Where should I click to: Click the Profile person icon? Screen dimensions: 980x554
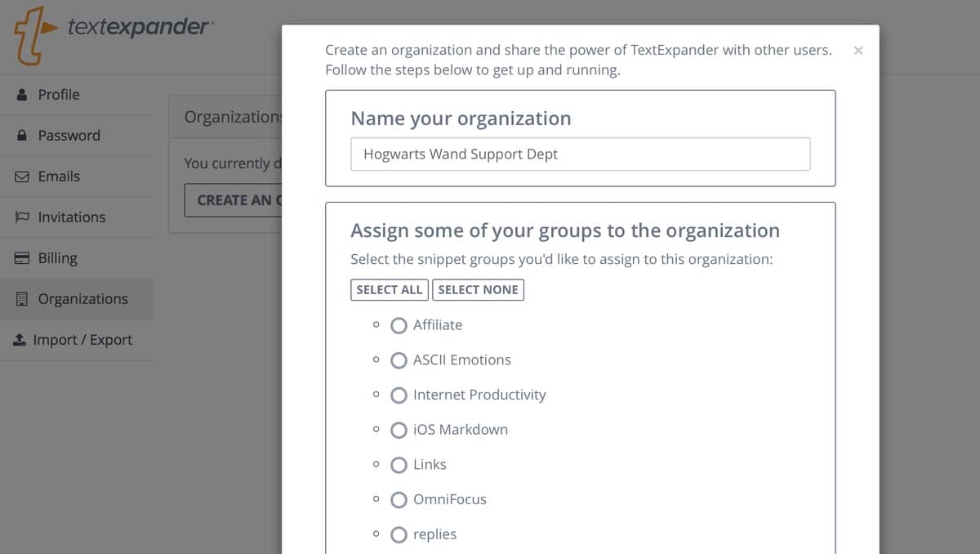coord(22,95)
